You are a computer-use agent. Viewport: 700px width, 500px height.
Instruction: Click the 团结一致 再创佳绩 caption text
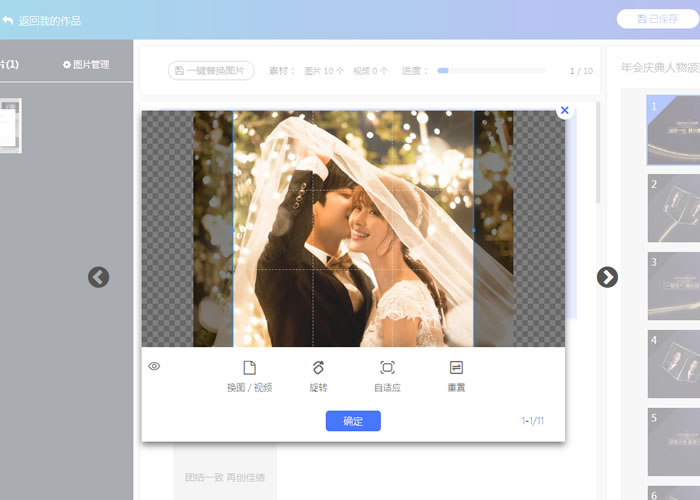[x=225, y=478]
